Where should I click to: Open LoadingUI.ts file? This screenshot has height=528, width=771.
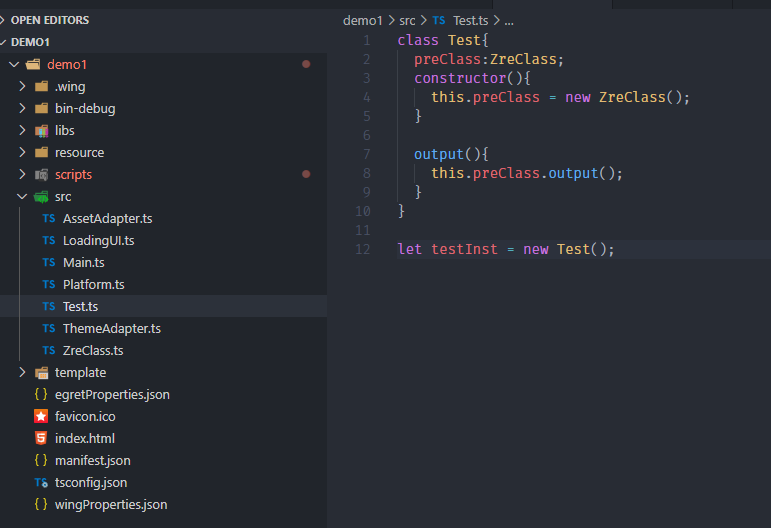pos(98,240)
